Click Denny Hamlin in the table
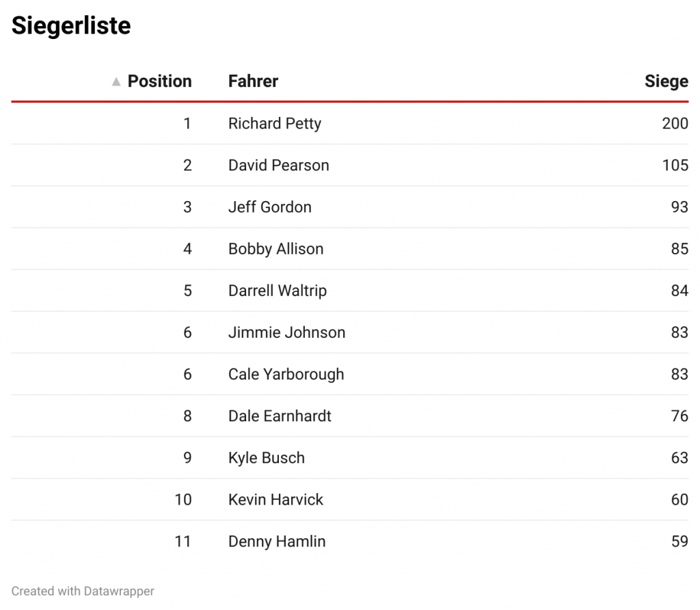Screen dimensions: 700x610 point(276,541)
